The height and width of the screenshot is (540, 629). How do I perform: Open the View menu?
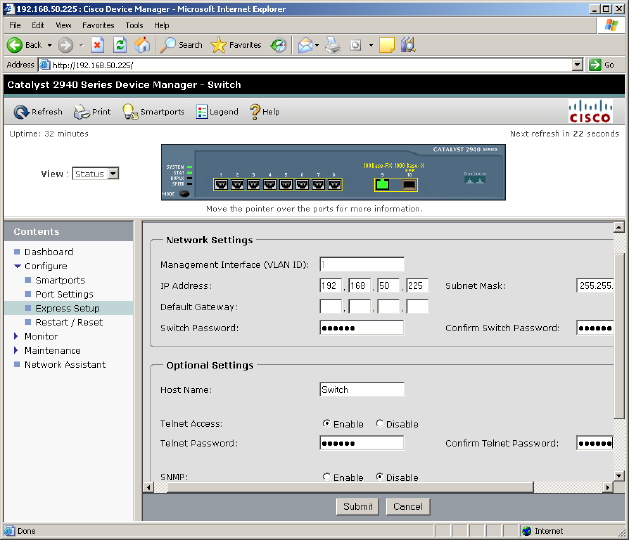[63, 25]
